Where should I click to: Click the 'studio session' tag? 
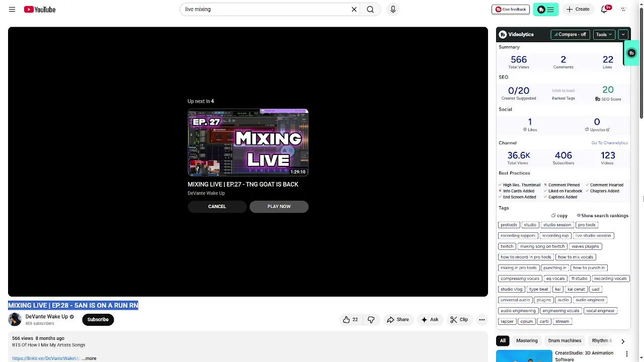pyautogui.click(x=557, y=225)
